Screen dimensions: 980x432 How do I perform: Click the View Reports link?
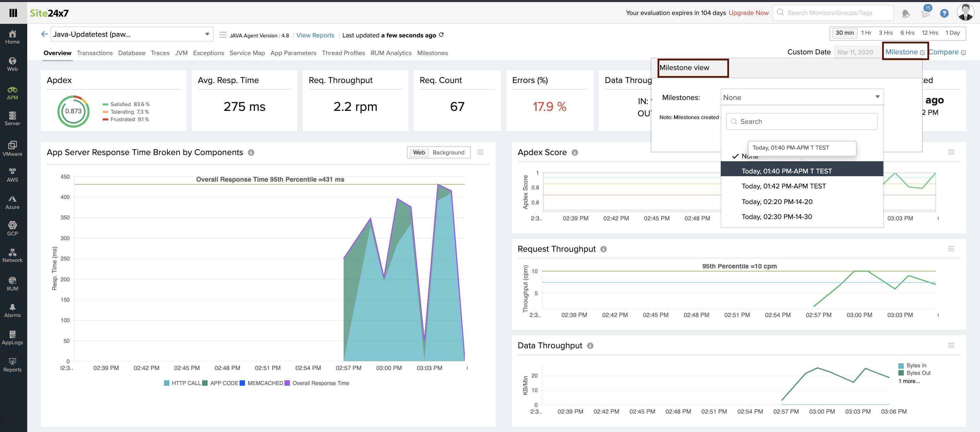point(315,35)
